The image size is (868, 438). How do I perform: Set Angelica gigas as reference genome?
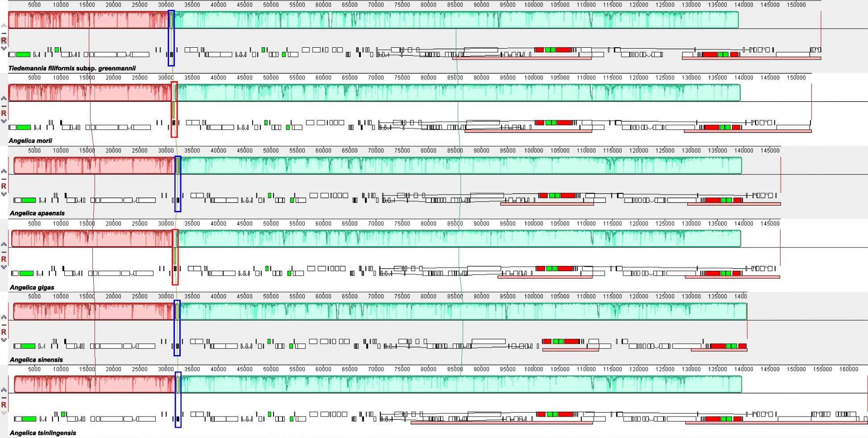4,259
